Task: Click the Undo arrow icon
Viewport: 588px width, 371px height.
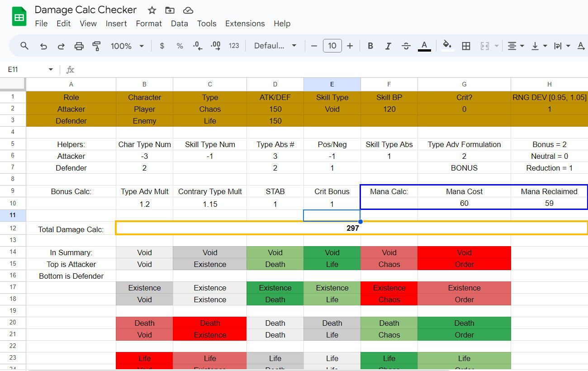Action: click(x=43, y=46)
